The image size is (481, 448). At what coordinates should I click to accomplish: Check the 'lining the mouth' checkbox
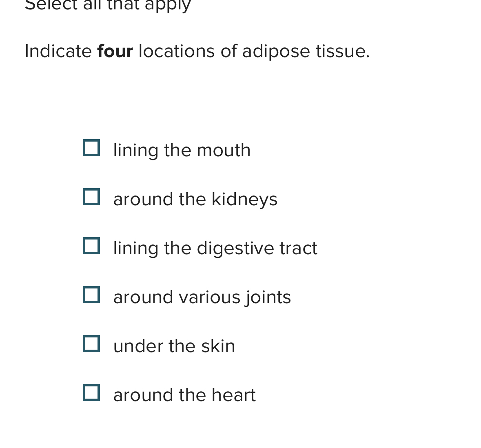coord(91,148)
